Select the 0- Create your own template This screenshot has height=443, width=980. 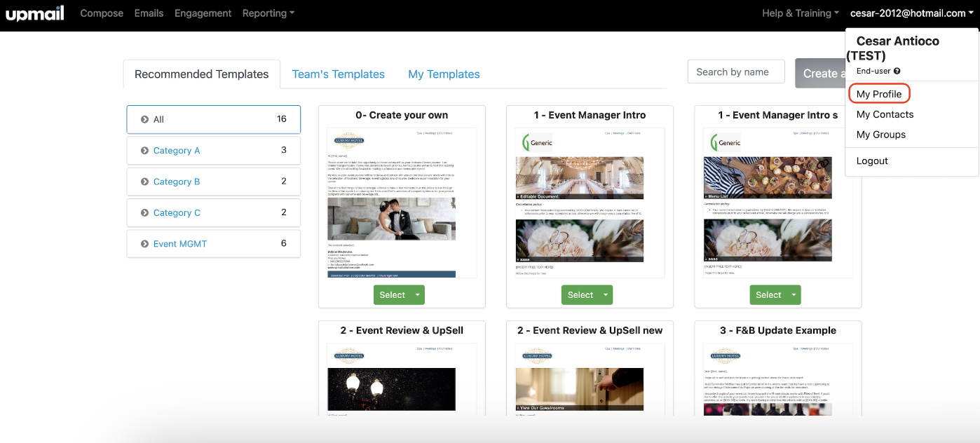392,295
